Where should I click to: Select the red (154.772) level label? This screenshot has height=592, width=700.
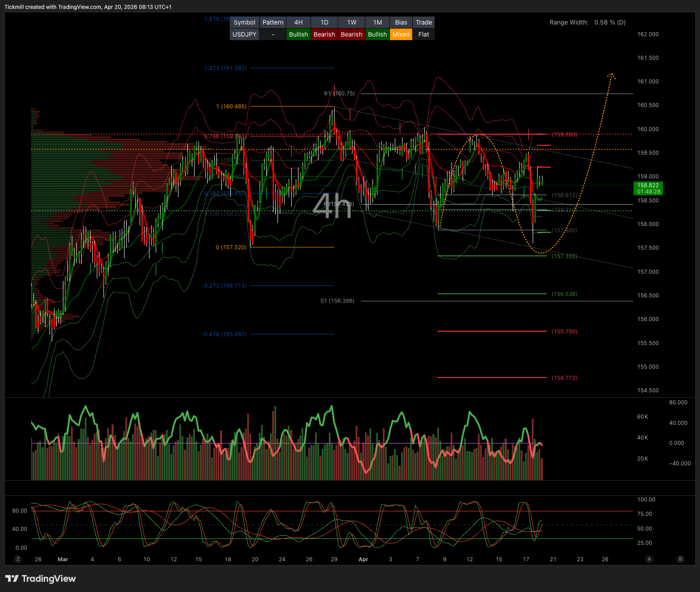(x=564, y=378)
